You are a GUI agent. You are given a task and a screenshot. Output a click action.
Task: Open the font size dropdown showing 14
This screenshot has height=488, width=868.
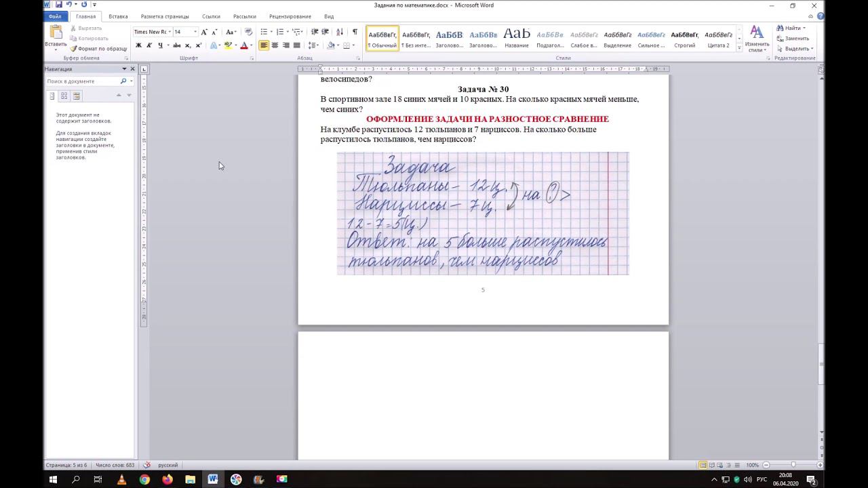[195, 32]
